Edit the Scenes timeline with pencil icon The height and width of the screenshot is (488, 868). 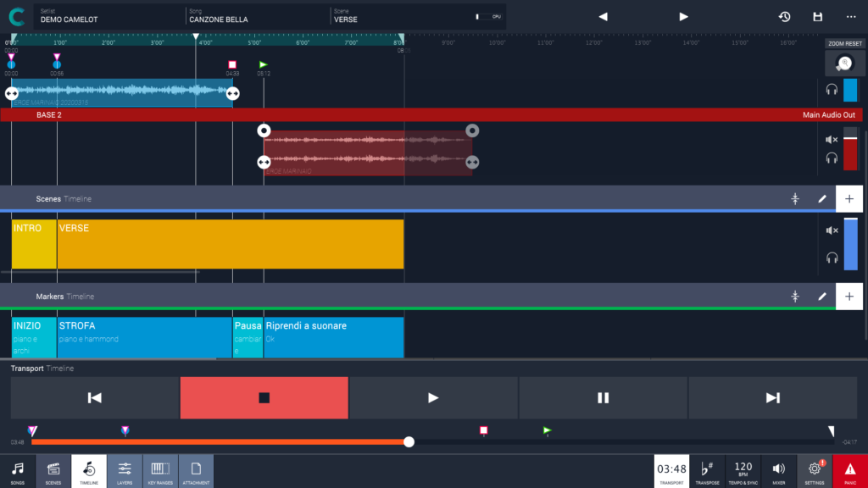pos(821,199)
